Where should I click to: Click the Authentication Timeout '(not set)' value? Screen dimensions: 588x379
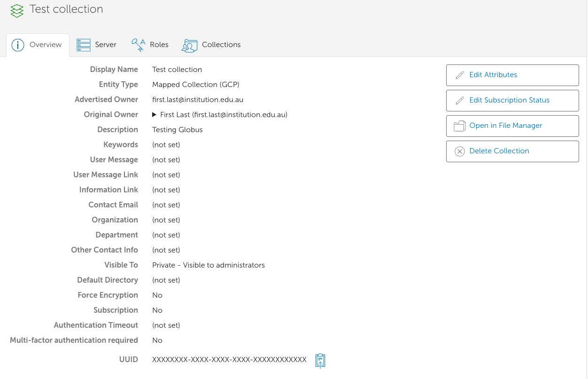[x=166, y=325]
